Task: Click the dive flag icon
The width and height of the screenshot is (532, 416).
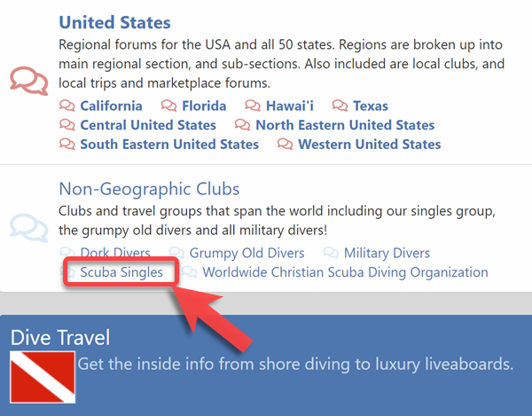Action: point(41,373)
